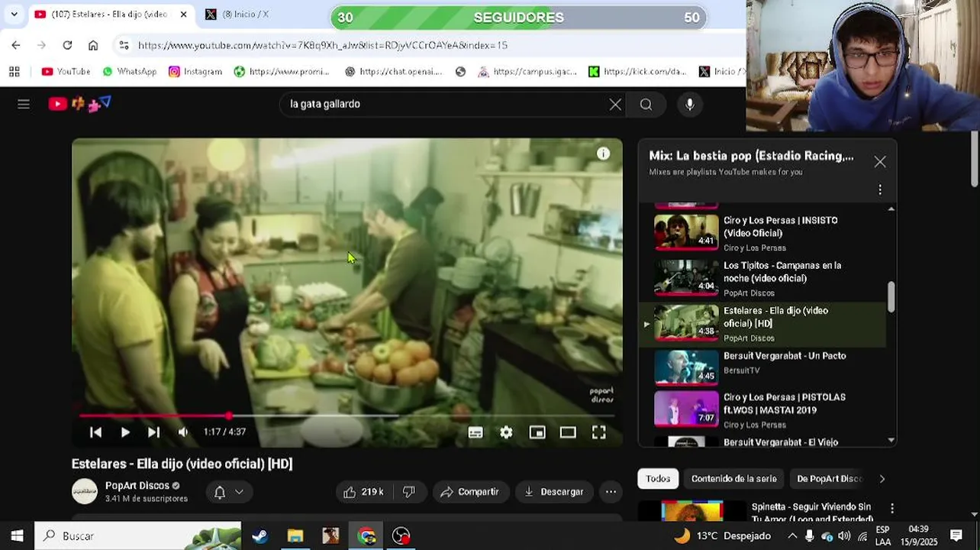Open the PopArt Discos channel name
This screenshot has width=980, height=550.
click(137, 486)
